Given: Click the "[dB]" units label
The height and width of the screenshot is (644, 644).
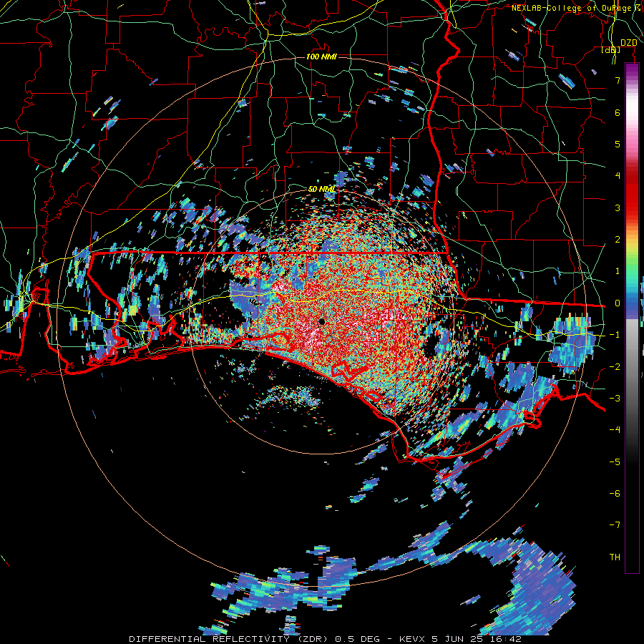Looking at the screenshot, I should pos(611,50).
